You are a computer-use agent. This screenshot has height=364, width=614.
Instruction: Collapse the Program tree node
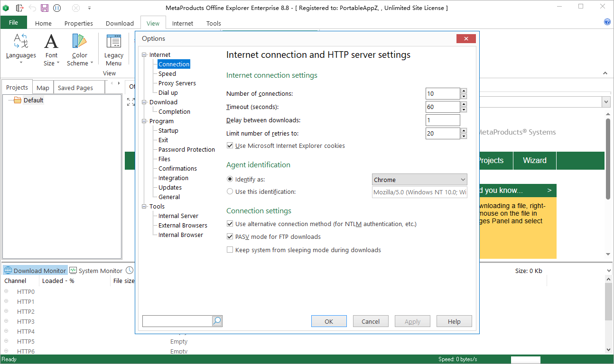pos(145,121)
